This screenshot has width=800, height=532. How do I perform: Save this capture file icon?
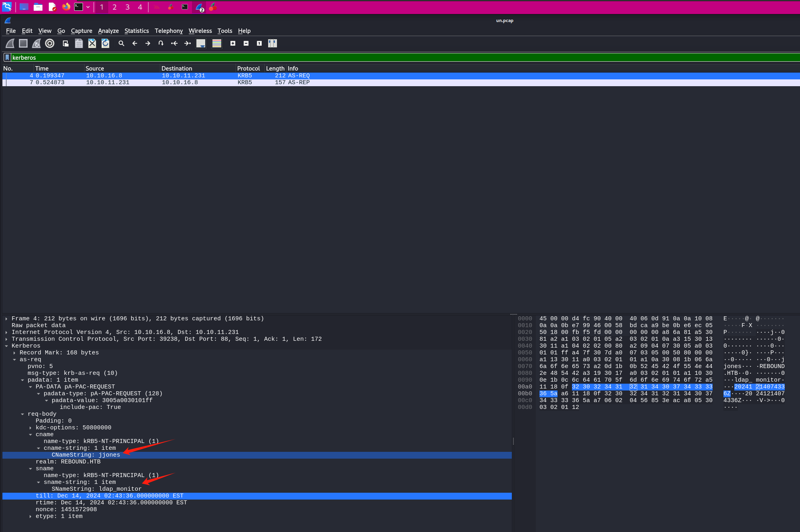tap(79, 43)
